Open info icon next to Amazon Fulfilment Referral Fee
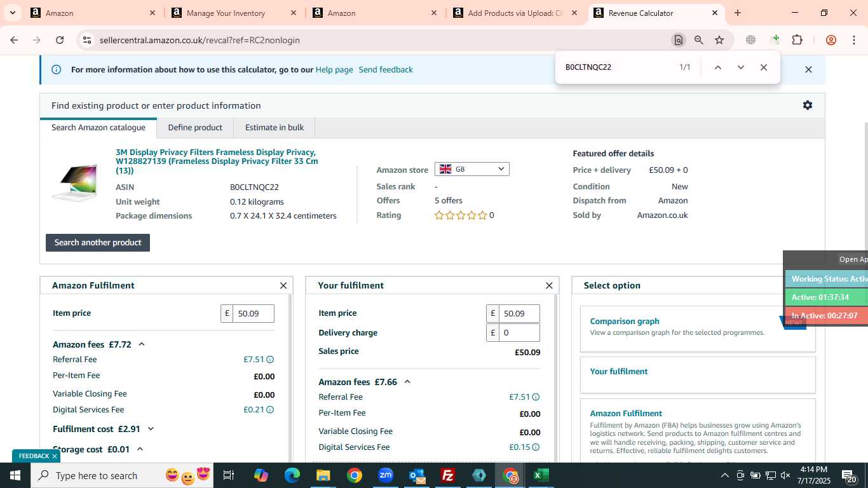868x488 pixels. [270, 360]
